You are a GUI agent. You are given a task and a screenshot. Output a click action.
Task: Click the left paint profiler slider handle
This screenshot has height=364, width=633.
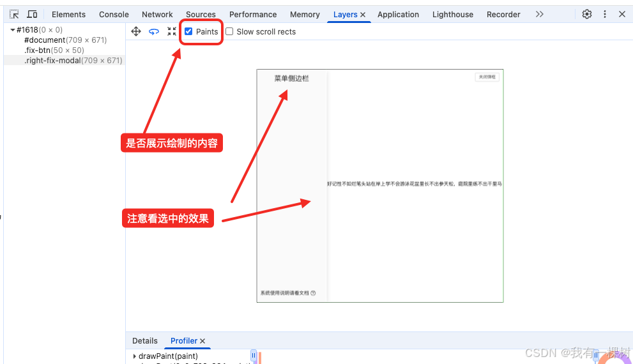254,356
